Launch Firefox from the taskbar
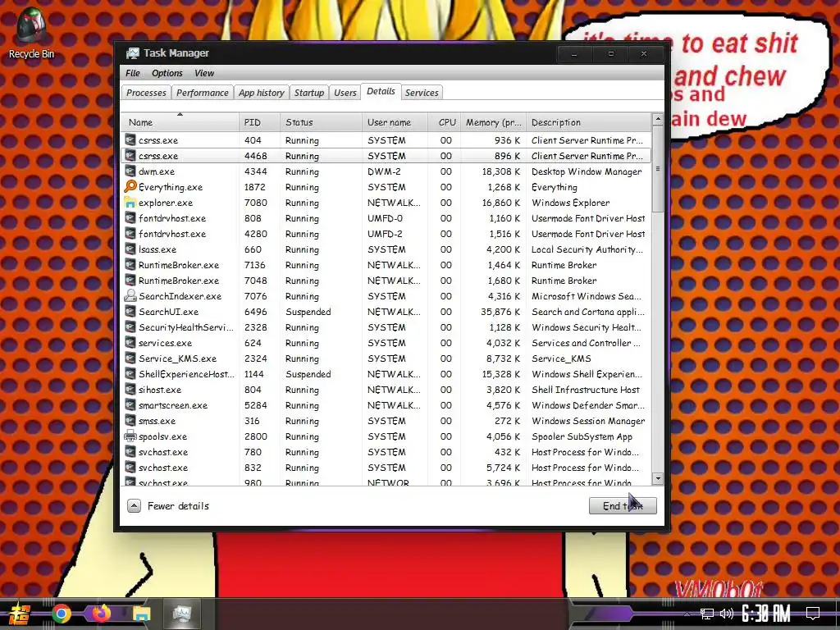 (x=101, y=614)
